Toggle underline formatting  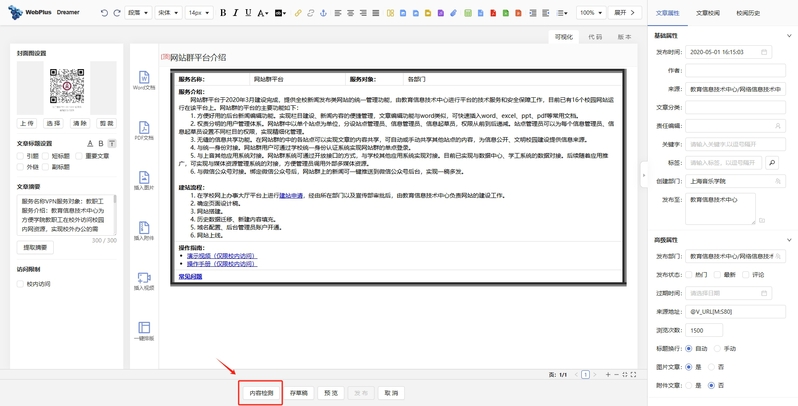click(x=248, y=13)
